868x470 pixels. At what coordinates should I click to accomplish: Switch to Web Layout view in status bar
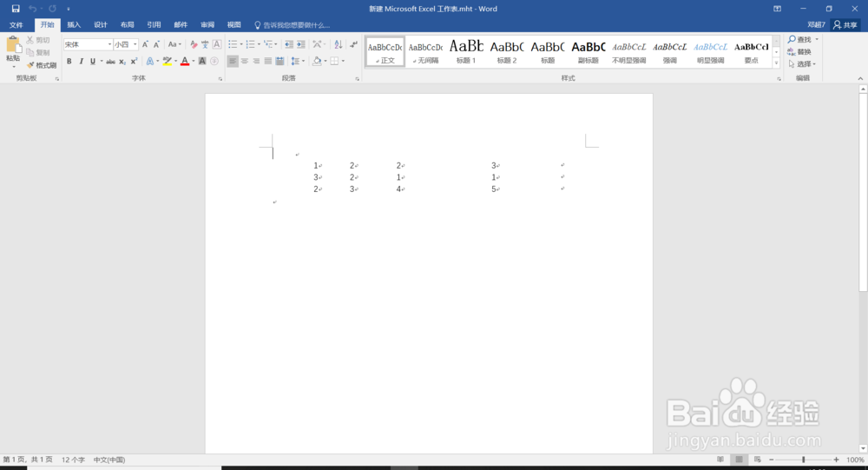coord(757,460)
